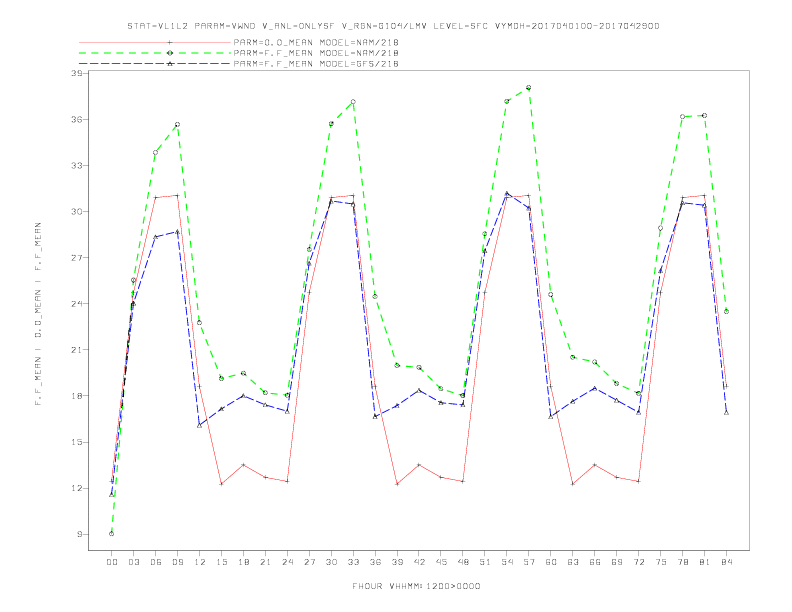This screenshot has height=612, width=792.
Task: Click y-axis tick label 9
Action: click(80, 534)
